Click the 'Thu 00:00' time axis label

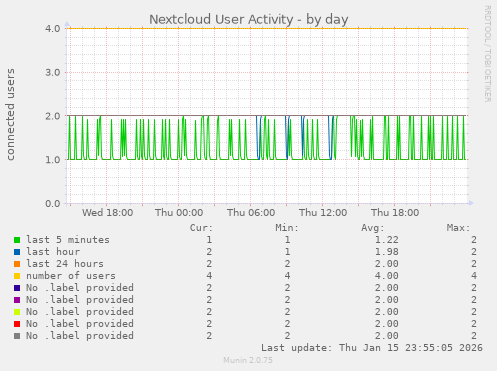point(179,213)
